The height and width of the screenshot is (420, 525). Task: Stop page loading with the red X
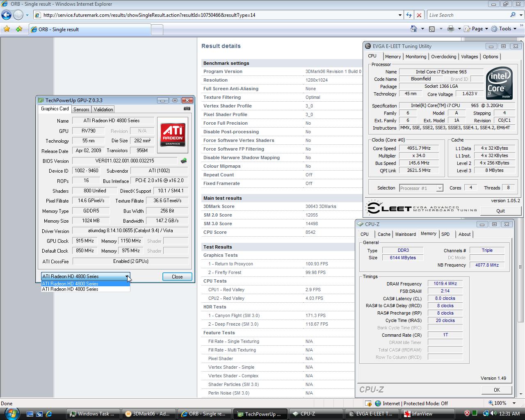pos(419,15)
